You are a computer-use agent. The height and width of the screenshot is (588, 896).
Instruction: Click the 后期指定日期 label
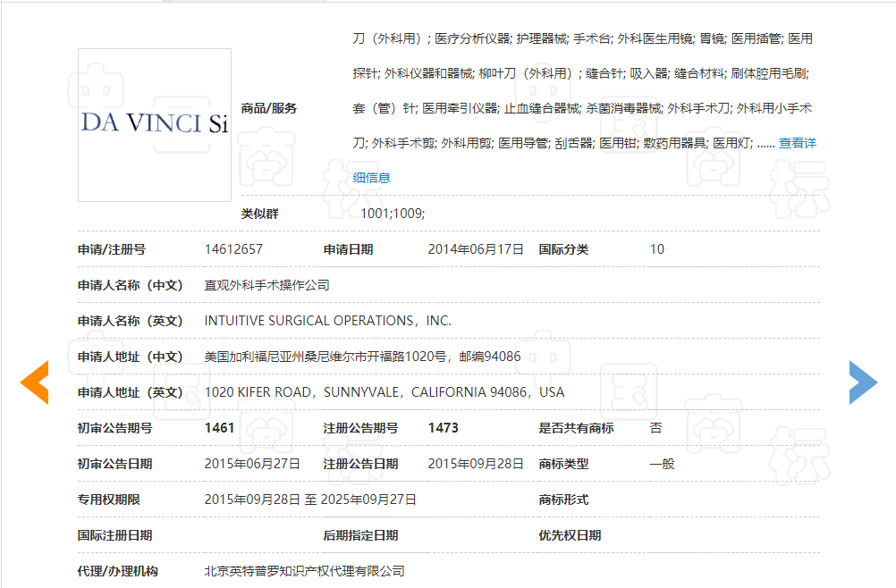click(x=360, y=535)
